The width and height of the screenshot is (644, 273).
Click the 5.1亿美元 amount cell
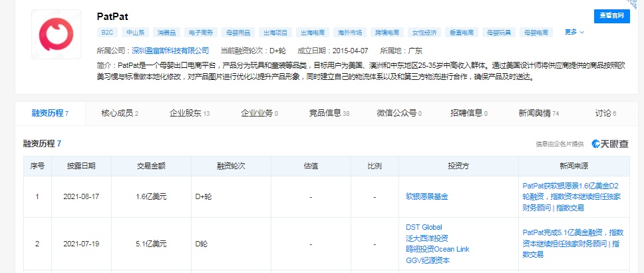pos(151,244)
